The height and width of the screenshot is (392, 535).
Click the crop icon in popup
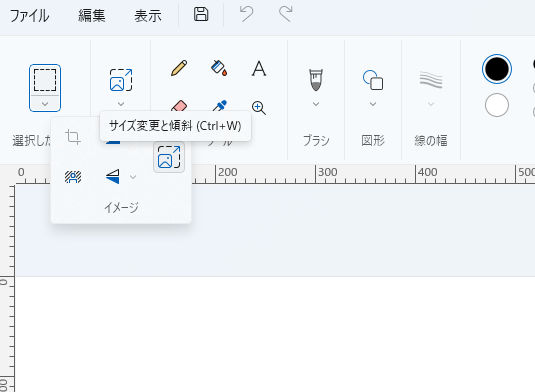(x=73, y=137)
